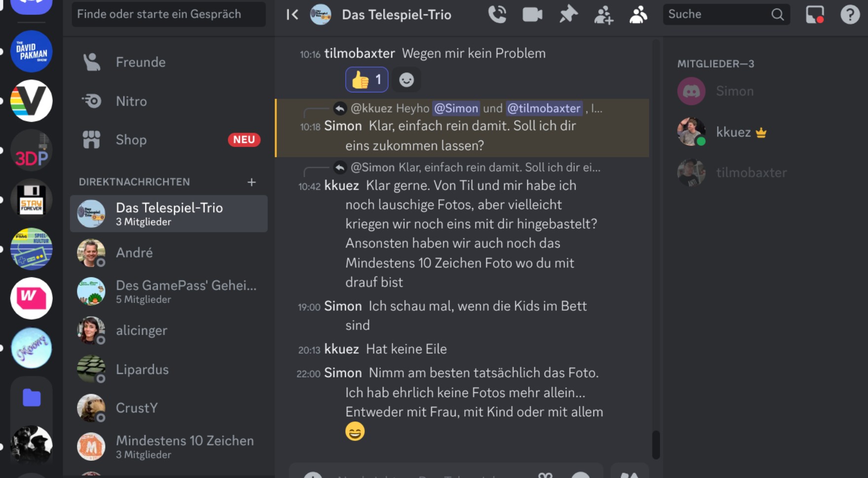
Task: Start a video call
Action: tap(532, 14)
